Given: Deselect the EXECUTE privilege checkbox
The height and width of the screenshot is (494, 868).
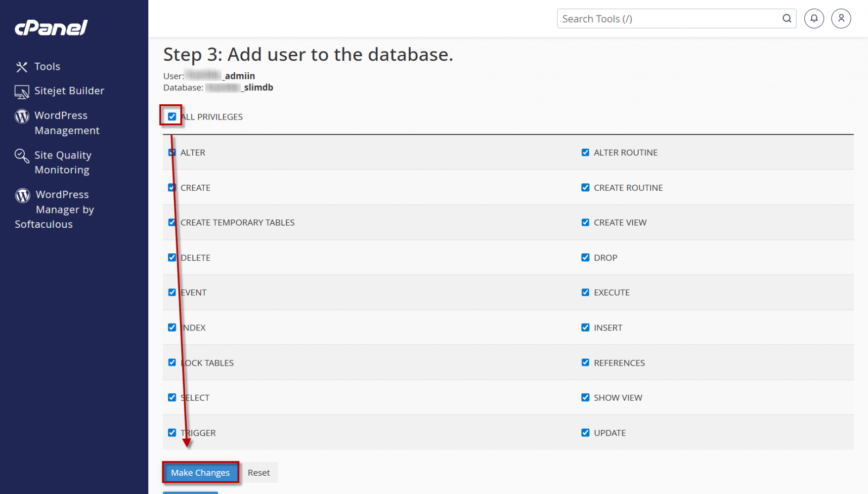Looking at the screenshot, I should [x=585, y=292].
